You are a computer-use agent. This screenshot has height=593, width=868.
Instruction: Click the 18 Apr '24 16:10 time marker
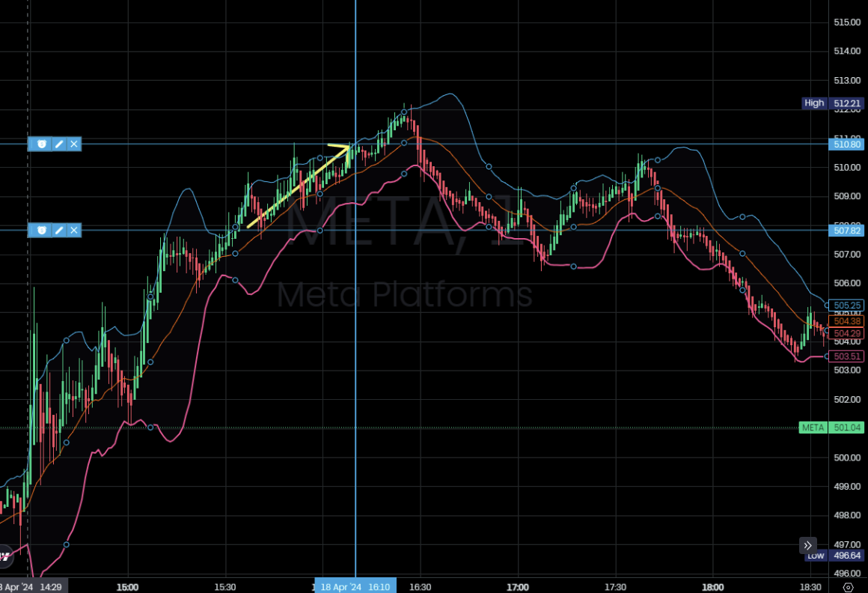(x=355, y=587)
